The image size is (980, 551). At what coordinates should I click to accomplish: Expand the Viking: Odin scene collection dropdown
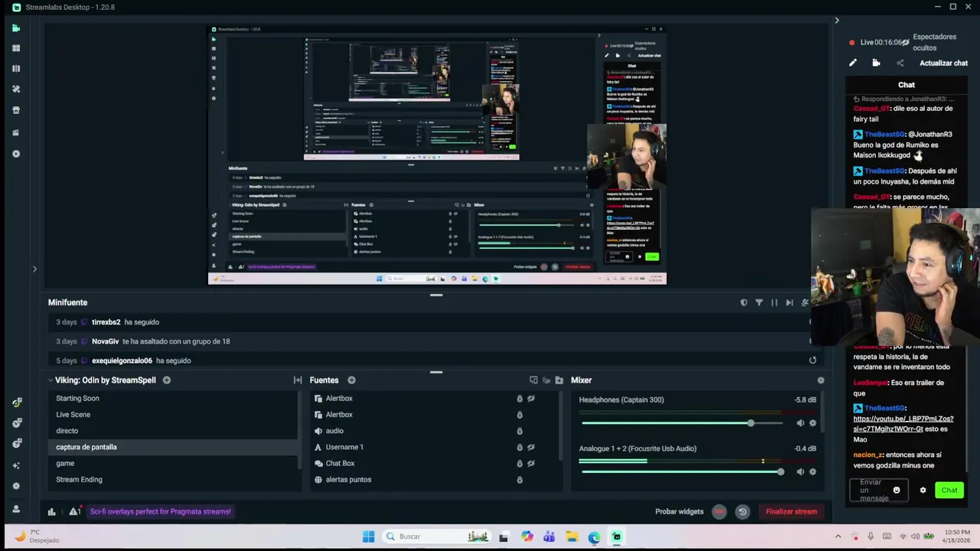[51, 380]
